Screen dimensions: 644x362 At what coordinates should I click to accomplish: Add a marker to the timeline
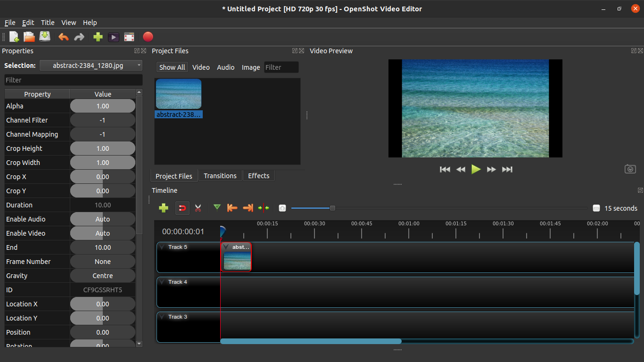coord(217,207)
